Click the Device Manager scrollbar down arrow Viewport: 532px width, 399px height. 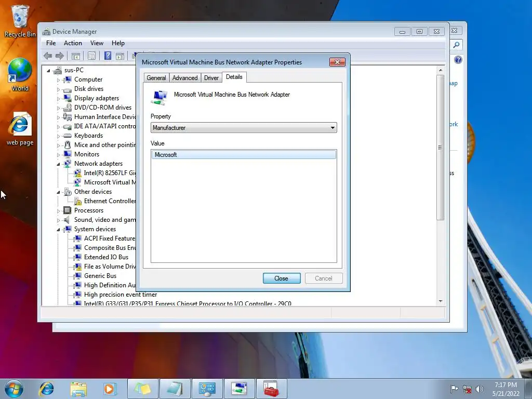441,301
